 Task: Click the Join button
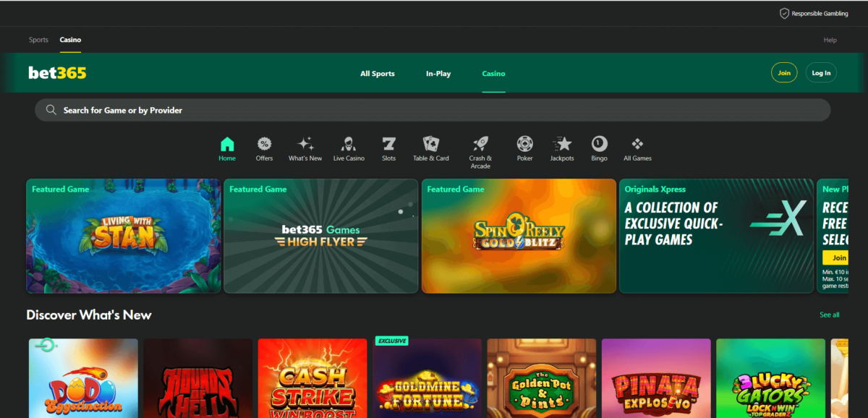click(783, 72)
